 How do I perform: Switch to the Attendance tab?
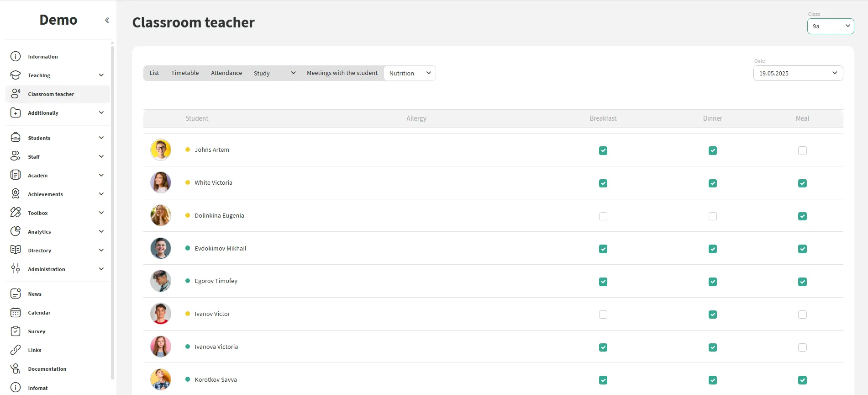[x=226, y=73]
